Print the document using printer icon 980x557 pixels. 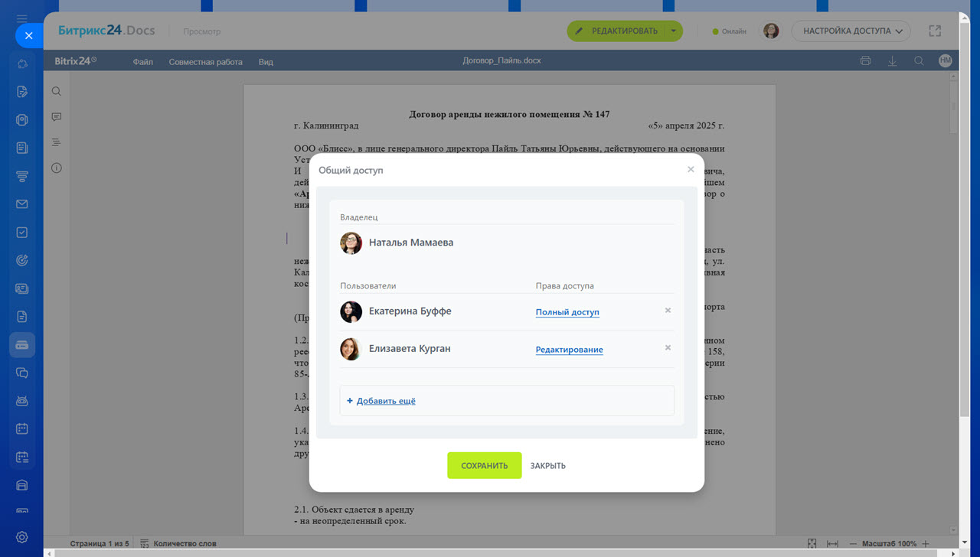865,61
